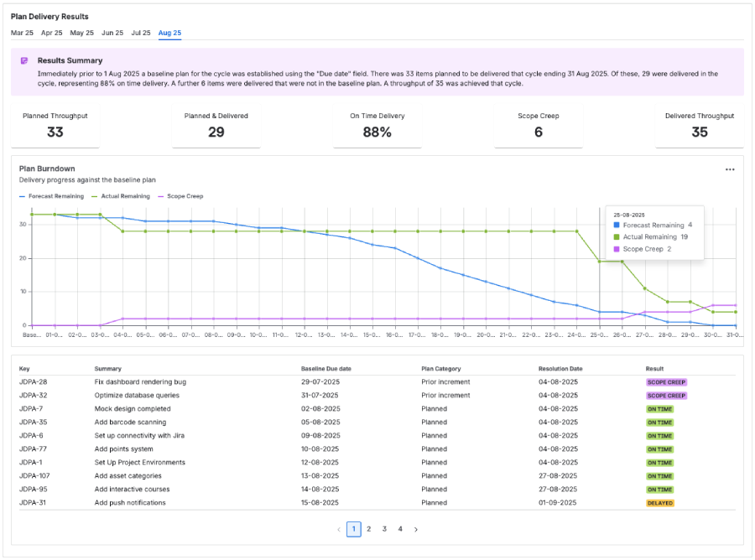Image resolution: width=755 pixels, height=560 pixels.
Task: Click the Scope Creep metric card
Action: click(x=538, y=127)
